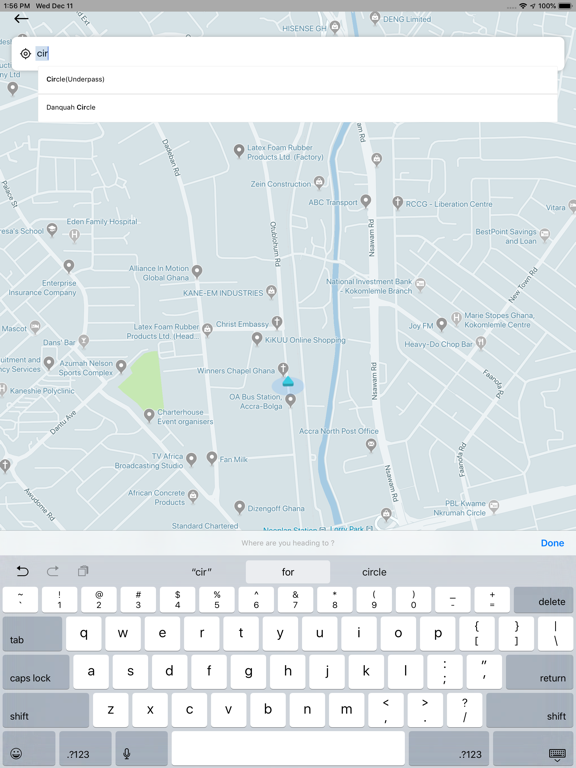Screen dimensions: 576x768
Task: Tap the current location target icon
Action: (x=25, y=53)
